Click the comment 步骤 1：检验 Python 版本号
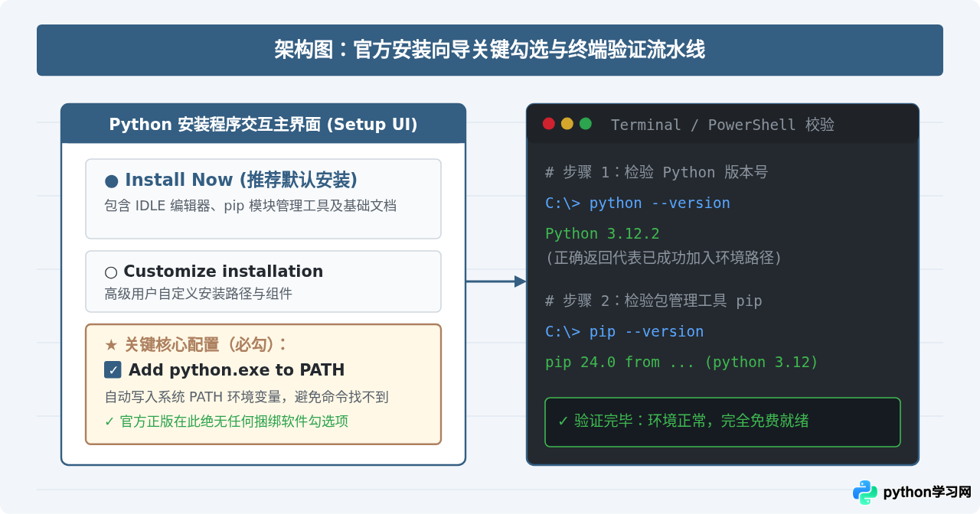Viewport: 980px width, 514px height. tap(656, 172)
